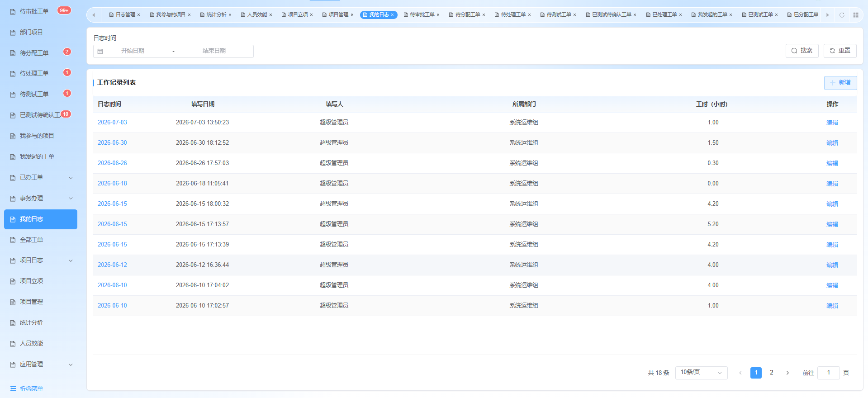868x398 pixels.
Task: Close the 待审批工单 tab
Action: click(x=438, y=15)
